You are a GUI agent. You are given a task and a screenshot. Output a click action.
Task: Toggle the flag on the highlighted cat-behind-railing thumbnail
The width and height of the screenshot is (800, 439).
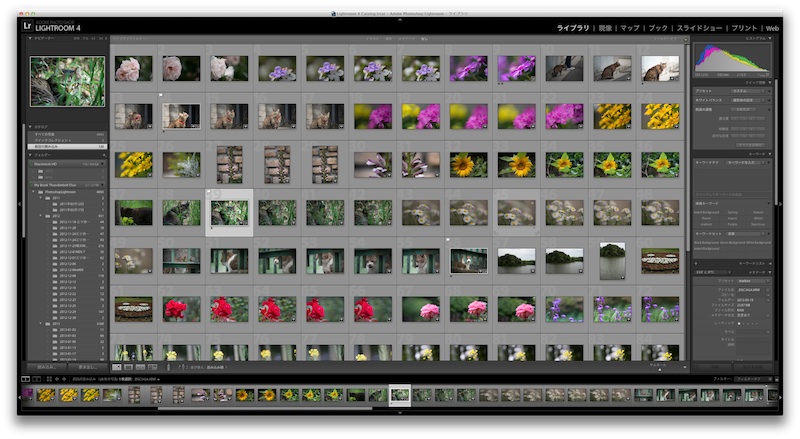point(448,239)
